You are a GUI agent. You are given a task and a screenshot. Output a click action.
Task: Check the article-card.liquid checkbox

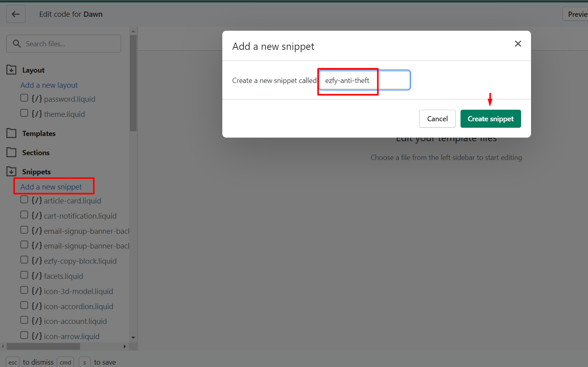[24, 199]
